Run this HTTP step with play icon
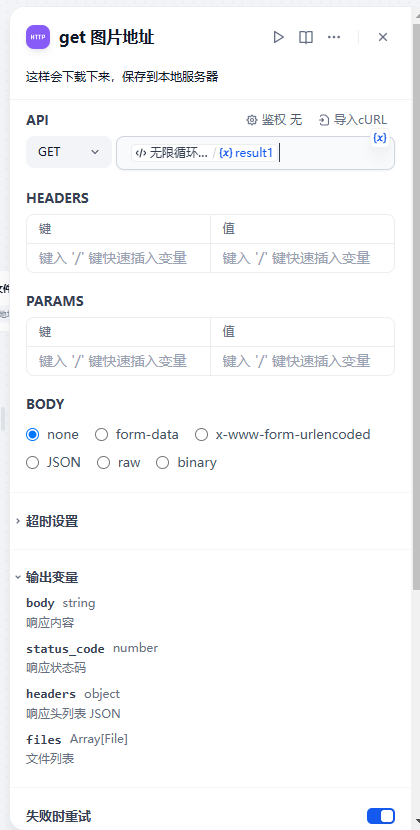The height and width of the screenshot is (830, 420). [279, 37]
